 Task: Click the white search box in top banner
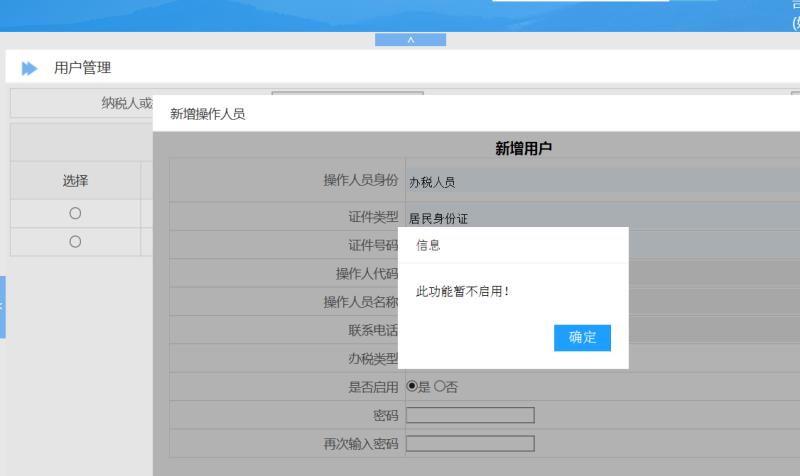(x=580, y=1)
